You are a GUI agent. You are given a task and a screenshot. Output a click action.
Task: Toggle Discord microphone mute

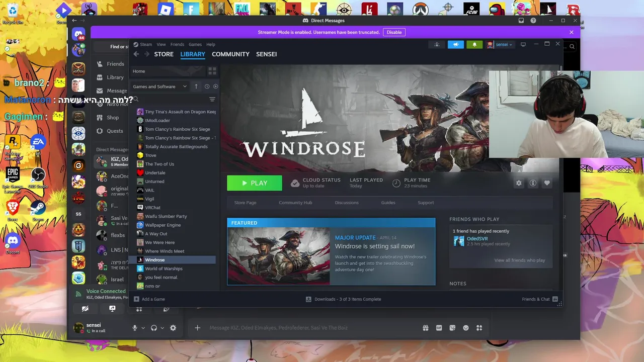coord(134,328)
